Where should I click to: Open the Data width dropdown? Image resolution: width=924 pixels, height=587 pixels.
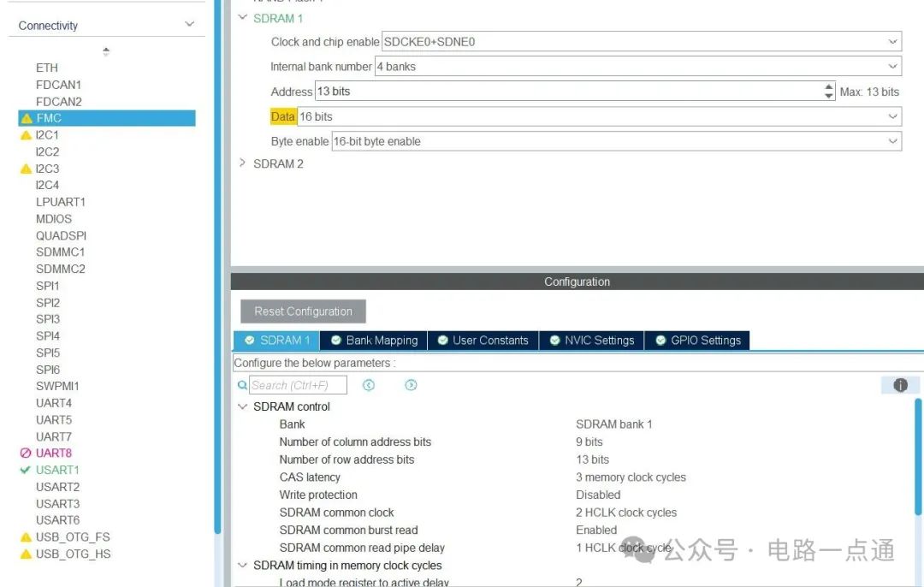click(x=892, y=116)
